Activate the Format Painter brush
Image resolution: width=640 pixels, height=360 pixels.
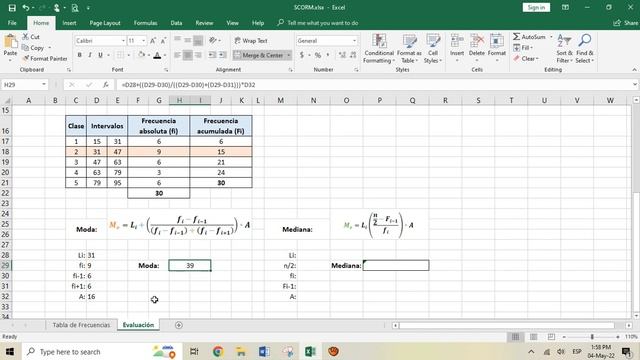pyautogui.click(x=26, y=58)
